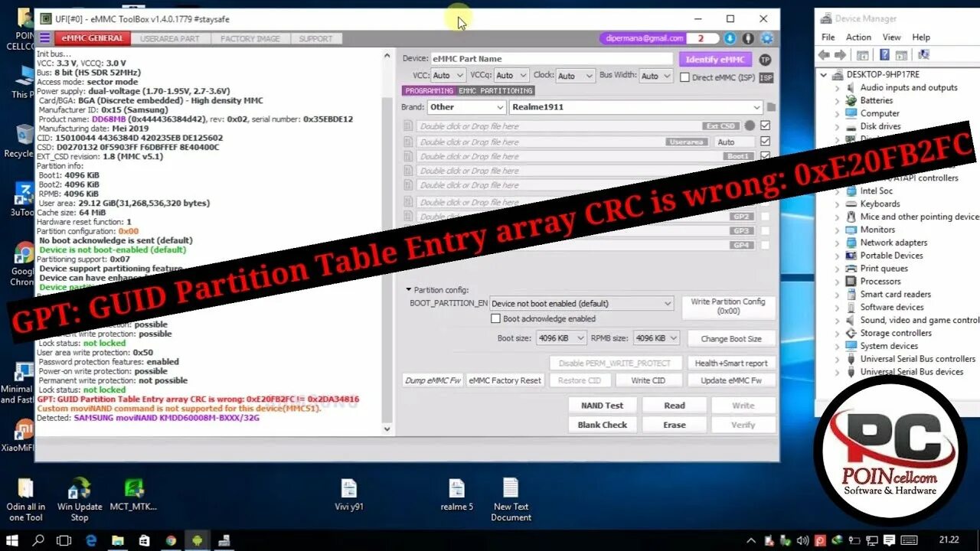Open the RPMB size dropdown
The width and height of the screenshot is (980, 551).
coord(657,337)
